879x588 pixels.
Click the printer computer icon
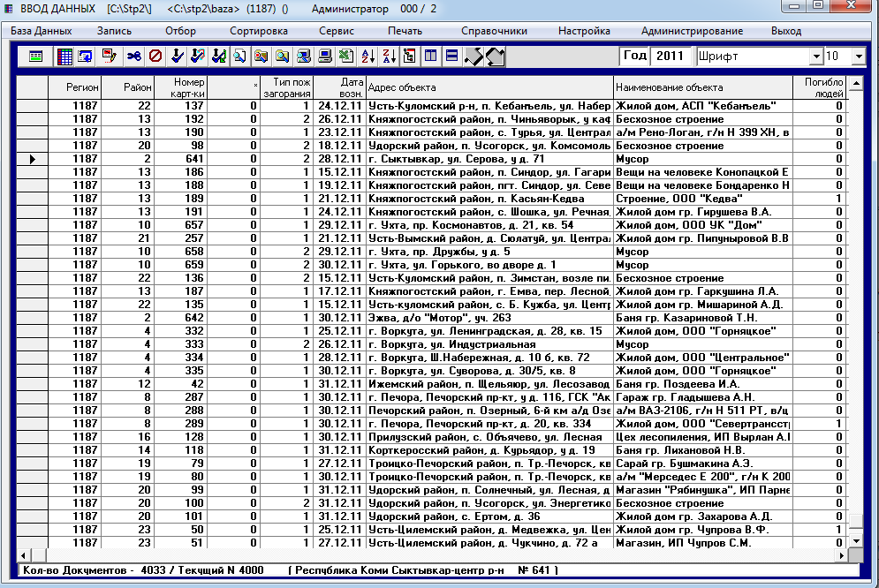point(325,56)
